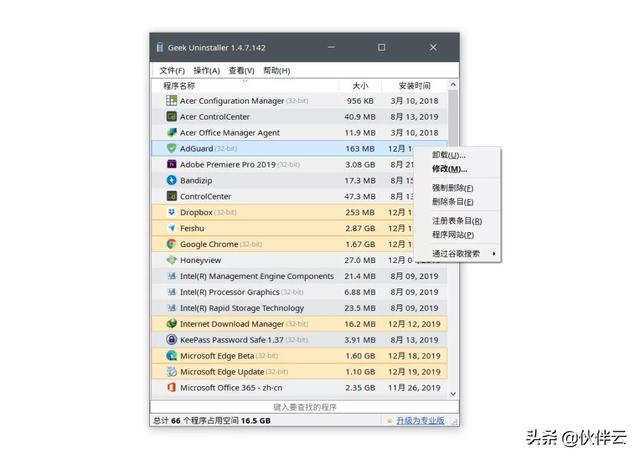This screenshot has height=459, width=640.
Task: Click the 键入要查找的程序 search field
Action: 304,407
